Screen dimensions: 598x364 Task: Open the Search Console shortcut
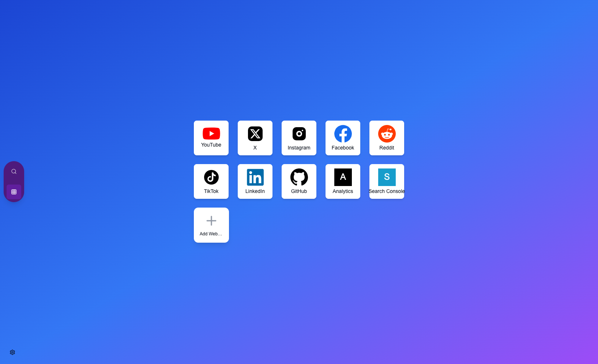(x=387, y=181)
